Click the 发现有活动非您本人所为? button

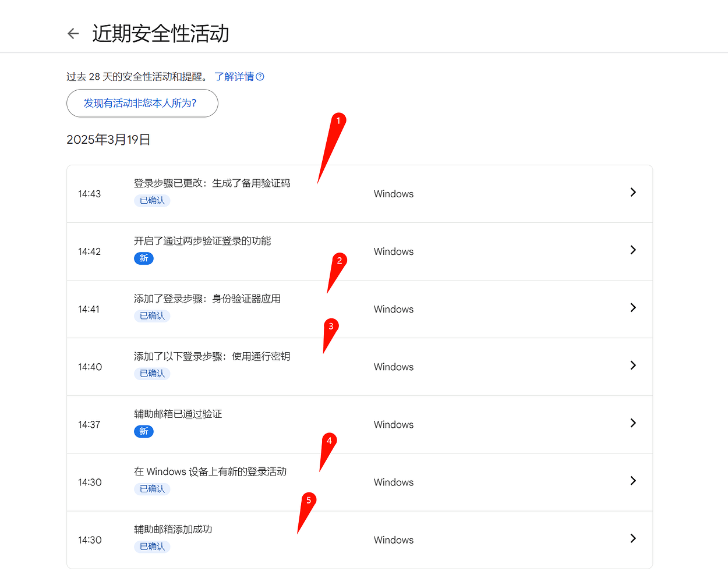[142, 104]
